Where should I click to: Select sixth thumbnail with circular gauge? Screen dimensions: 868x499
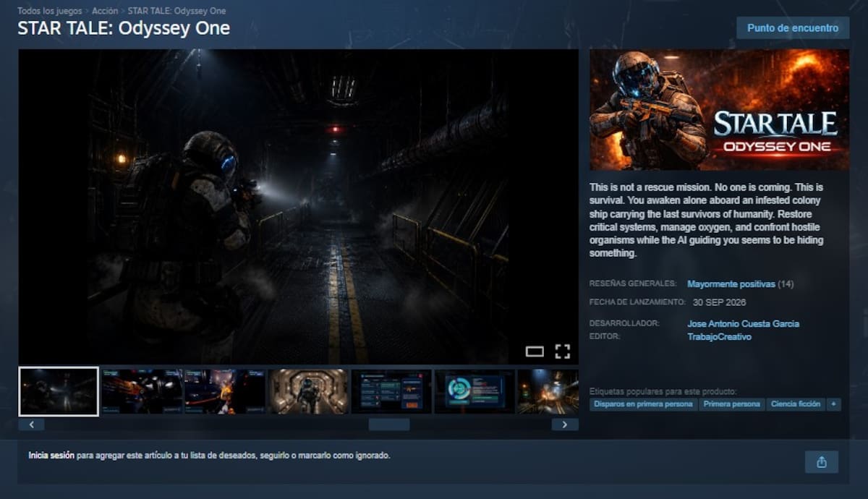click(x=475, y=391)
